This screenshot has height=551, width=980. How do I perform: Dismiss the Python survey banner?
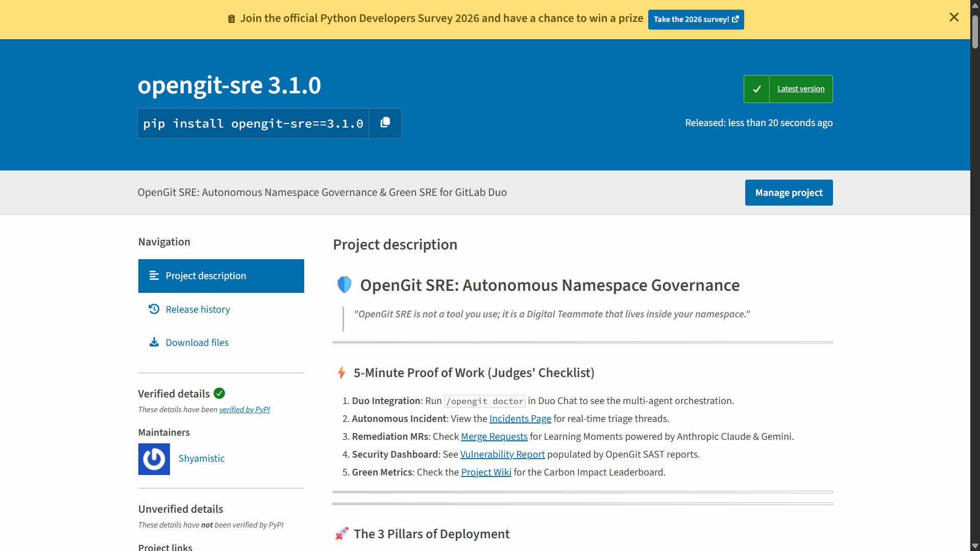click(953, 17)
